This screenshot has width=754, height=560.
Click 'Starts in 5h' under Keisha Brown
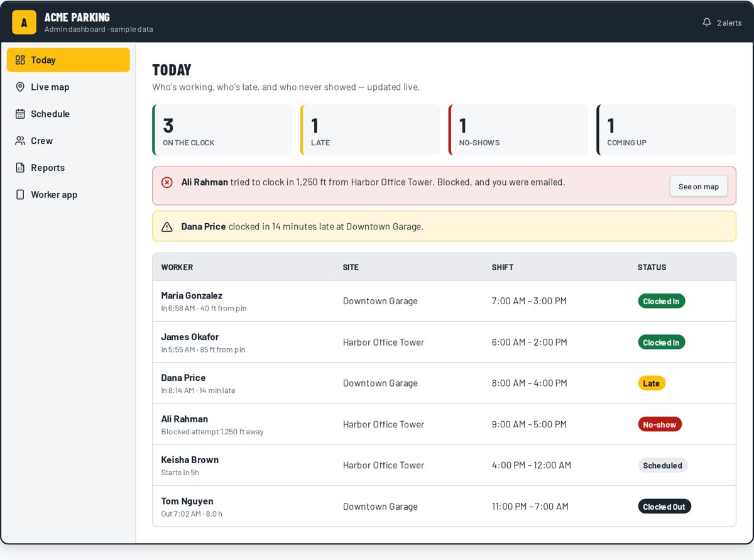click(x=180, y=473)
